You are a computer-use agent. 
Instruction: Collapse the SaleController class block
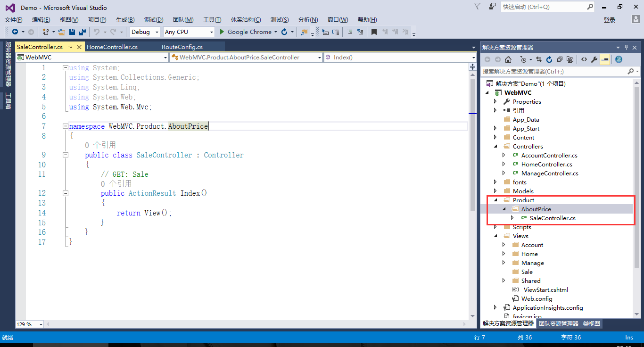(x=65, y=155)
